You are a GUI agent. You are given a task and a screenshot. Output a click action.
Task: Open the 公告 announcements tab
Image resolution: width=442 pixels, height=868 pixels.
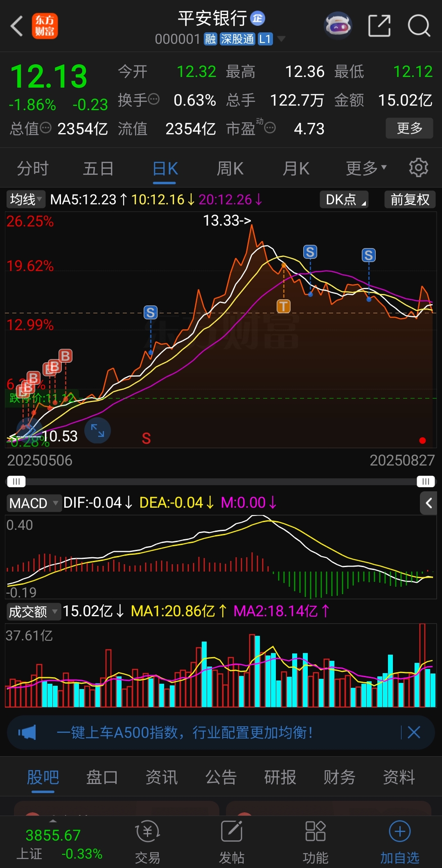pos(221,777)
